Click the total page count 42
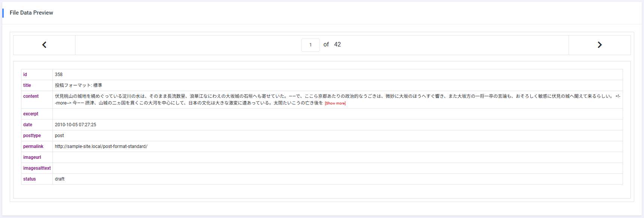Viewport: 644px width, 218px height. point(337,45)
